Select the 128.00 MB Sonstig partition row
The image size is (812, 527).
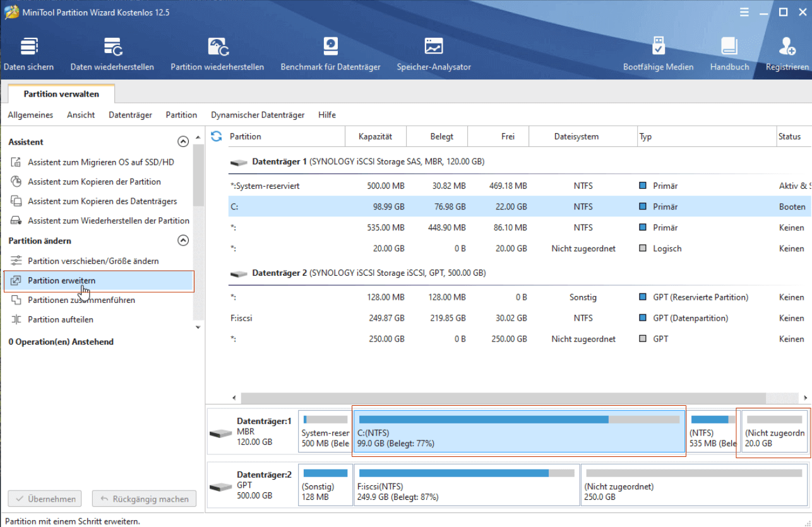[x=520, y=297]
